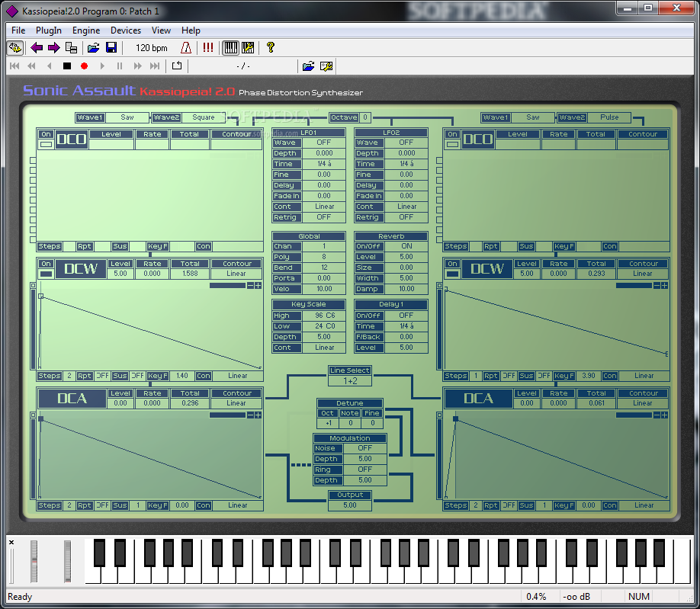Image resolution: width=700 pixels, height=609 pixels.
Task: Click the open folder icon in transport bar
Action: tap(308, 66)
